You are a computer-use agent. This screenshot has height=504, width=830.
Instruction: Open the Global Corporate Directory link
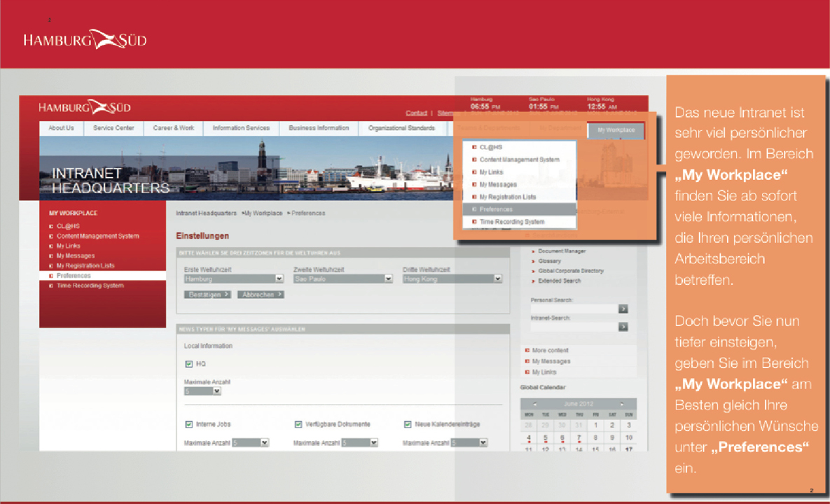coord(571,271)
